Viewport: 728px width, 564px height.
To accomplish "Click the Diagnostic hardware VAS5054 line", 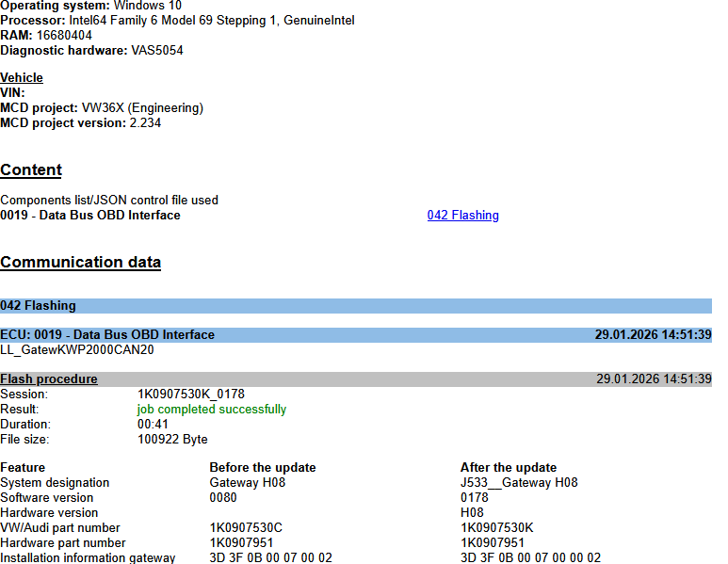I will (91, 51).
